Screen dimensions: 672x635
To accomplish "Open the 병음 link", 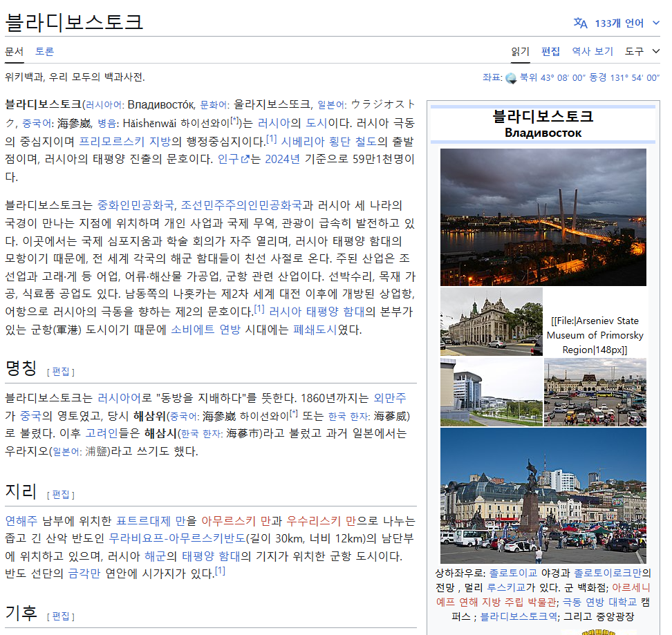I will tap(106, 124).
